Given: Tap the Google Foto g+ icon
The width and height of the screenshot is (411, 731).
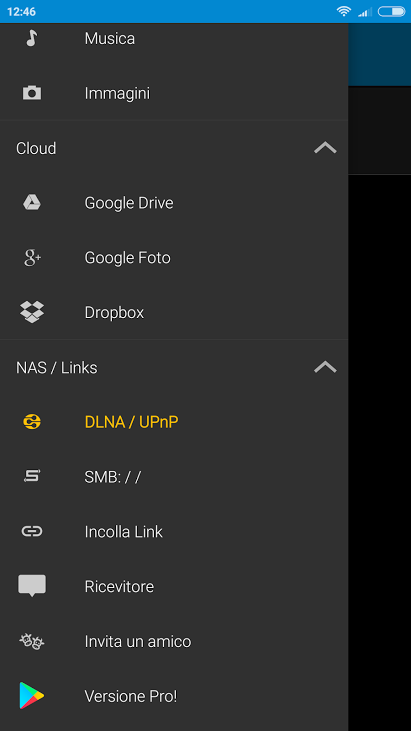Looking at the screenshot, I should 32,258.
